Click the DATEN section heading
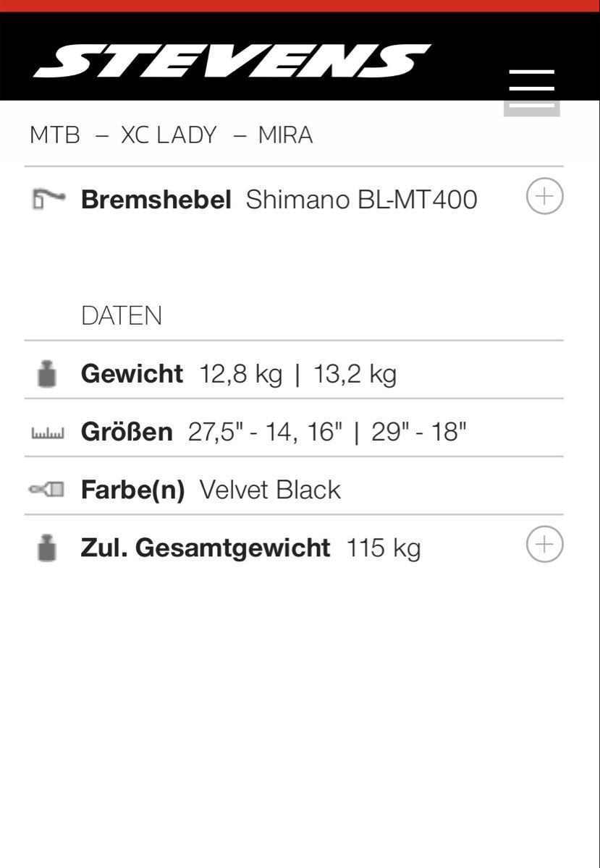 [122, 316]
